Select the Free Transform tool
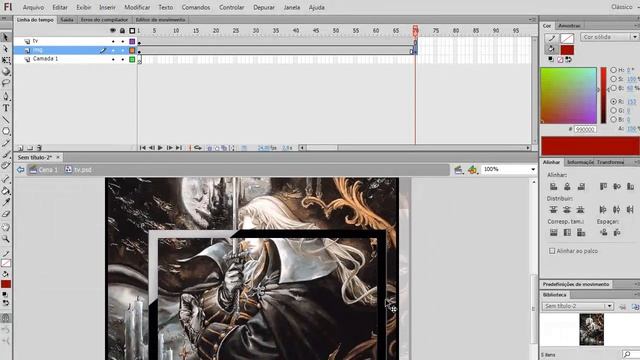Screen dimensions: 640x360 pos(6,60)
